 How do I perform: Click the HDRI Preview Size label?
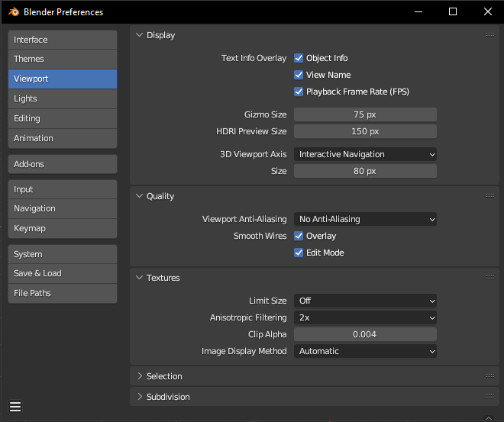(251, 131)
